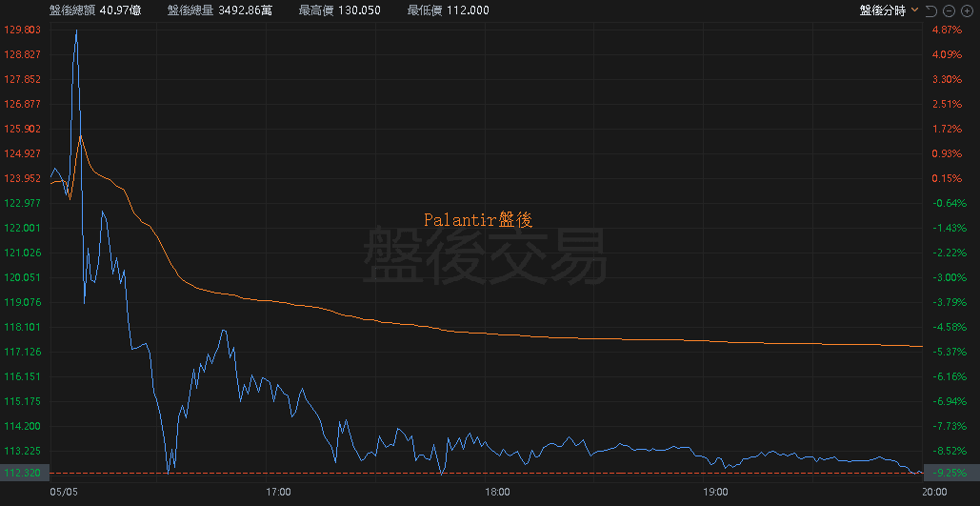Screen dimensions: 980x506
Task: Click the 18:00 time axis label
Action: click(497, 493)
